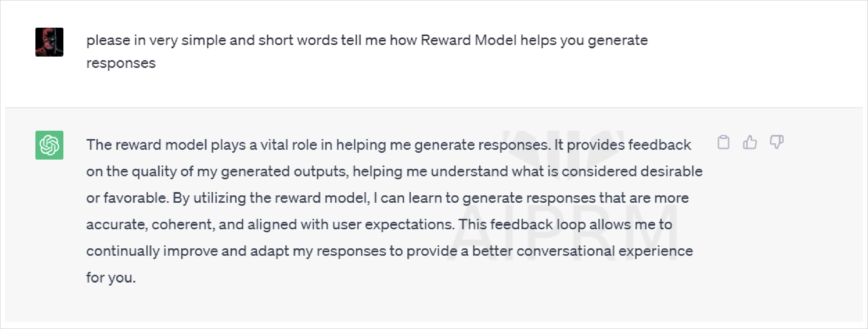Mark the response with thumbs down

(776, 142)
